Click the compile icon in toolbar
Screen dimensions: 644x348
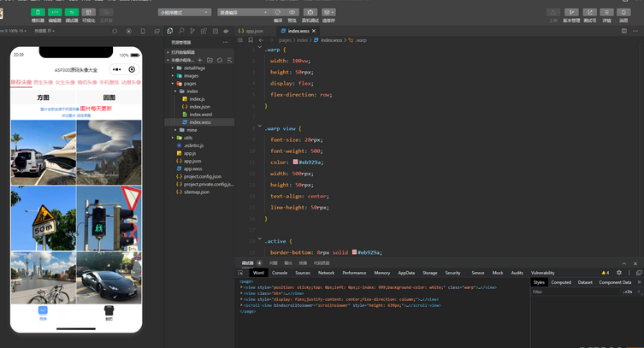(278, 13)
